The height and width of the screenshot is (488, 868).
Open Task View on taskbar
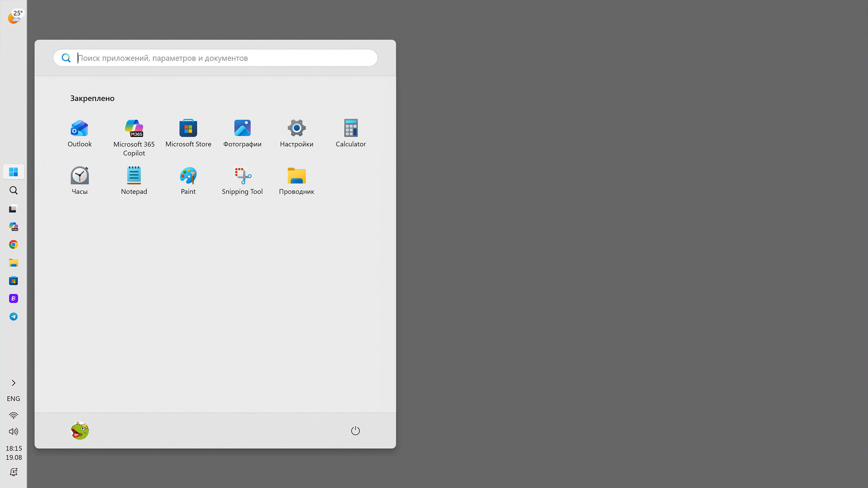pos(14,208)
